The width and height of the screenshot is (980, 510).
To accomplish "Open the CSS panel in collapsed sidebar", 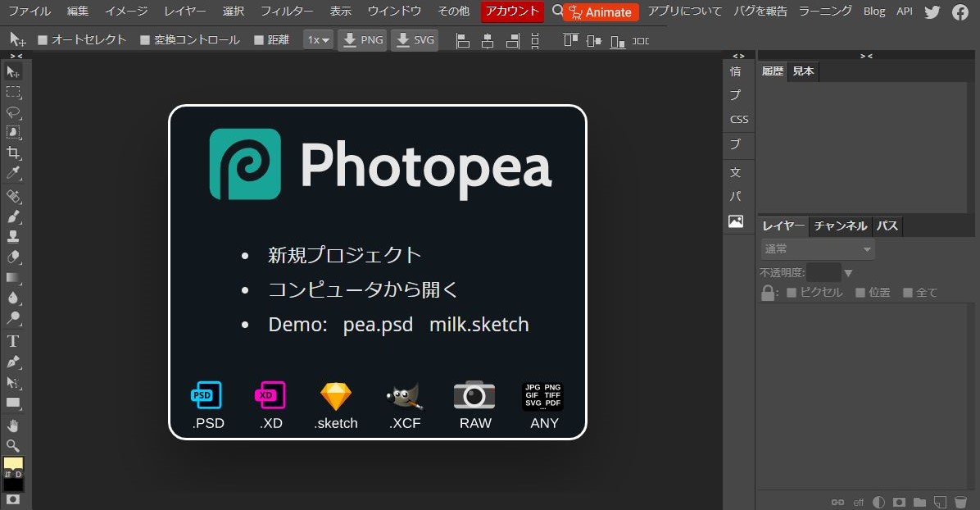I will pyautogui.click(x=739, y=120).
